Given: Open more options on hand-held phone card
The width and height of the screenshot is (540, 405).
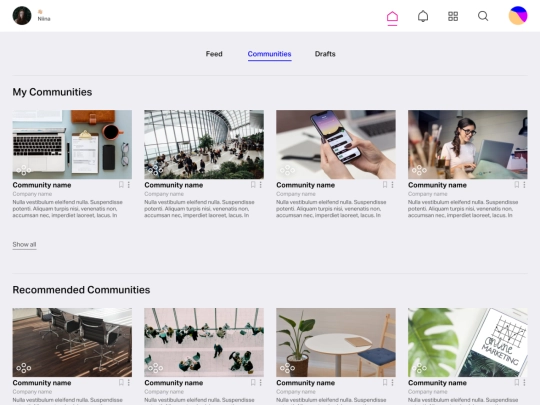Looking at the screenshot, I should [x=393, y=185].
